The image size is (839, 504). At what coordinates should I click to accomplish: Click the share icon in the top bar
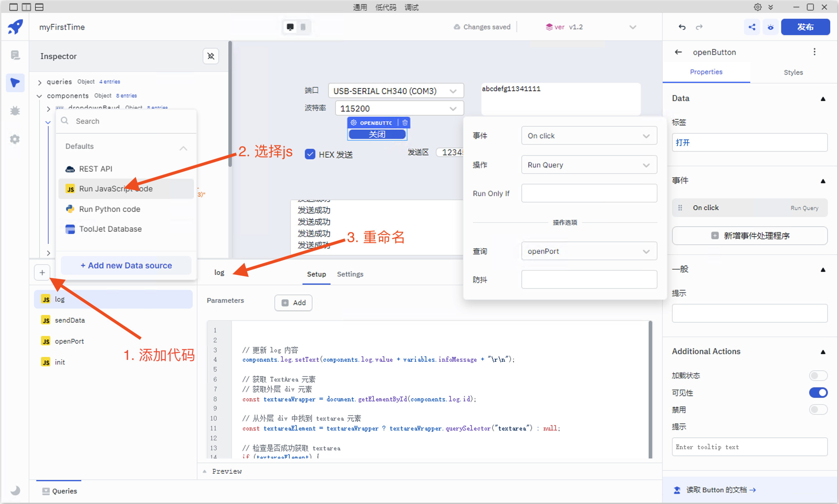pos(752,27)
